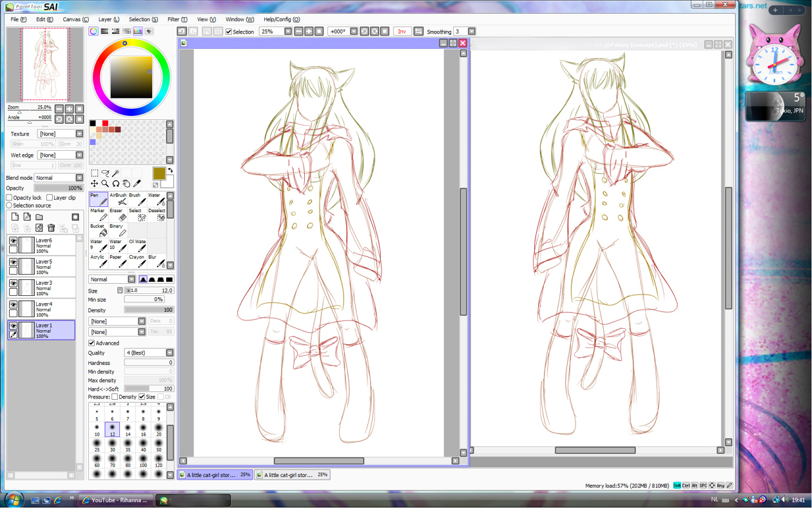The width and height of the screenshot is (812, 508).
Task: Click the Inv button in the toolbar
Action: pyautogui.click(x=401, y=32)
